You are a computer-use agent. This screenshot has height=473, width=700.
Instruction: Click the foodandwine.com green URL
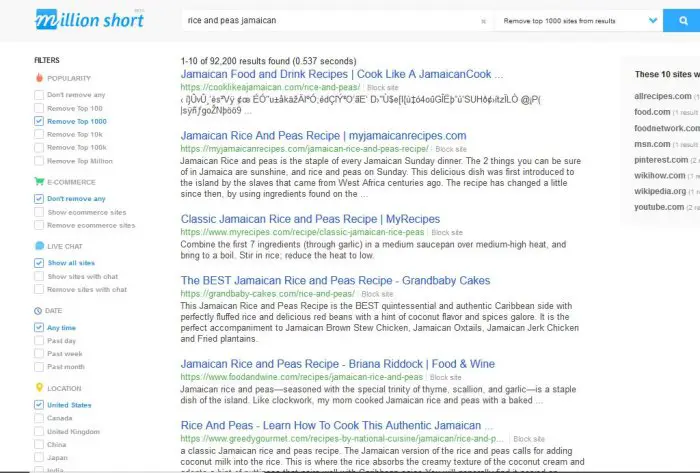click(301, 377)
